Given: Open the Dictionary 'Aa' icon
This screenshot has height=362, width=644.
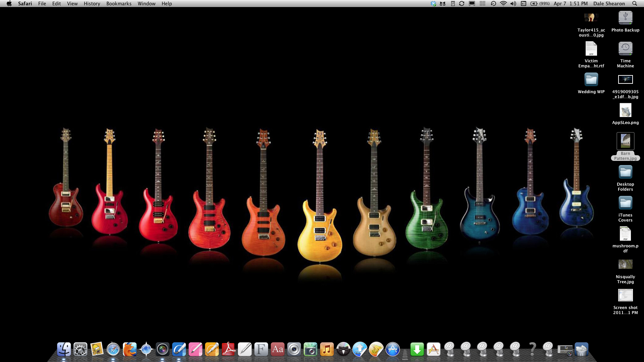Looking at the screenshot, I should tap(277, 349).
